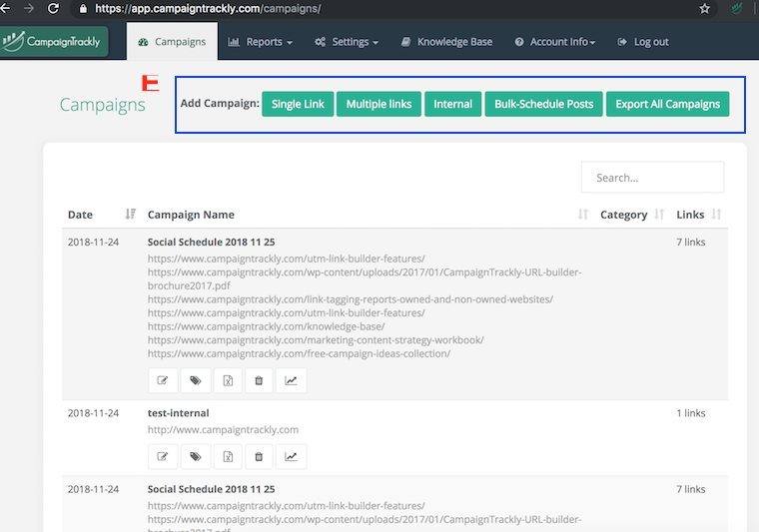
Task: Select the '1 links' cell for test-internal
Action: point(691,413)
